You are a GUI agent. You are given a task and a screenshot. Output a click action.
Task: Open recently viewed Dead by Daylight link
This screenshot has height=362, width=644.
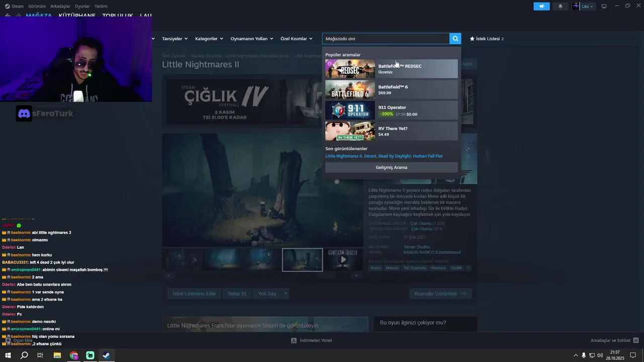[x=394, y=156]
